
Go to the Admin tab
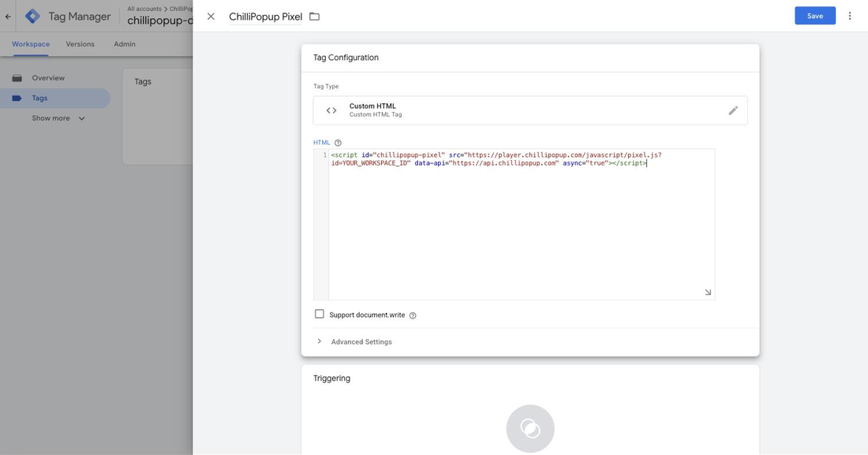[x=125, y=44]
